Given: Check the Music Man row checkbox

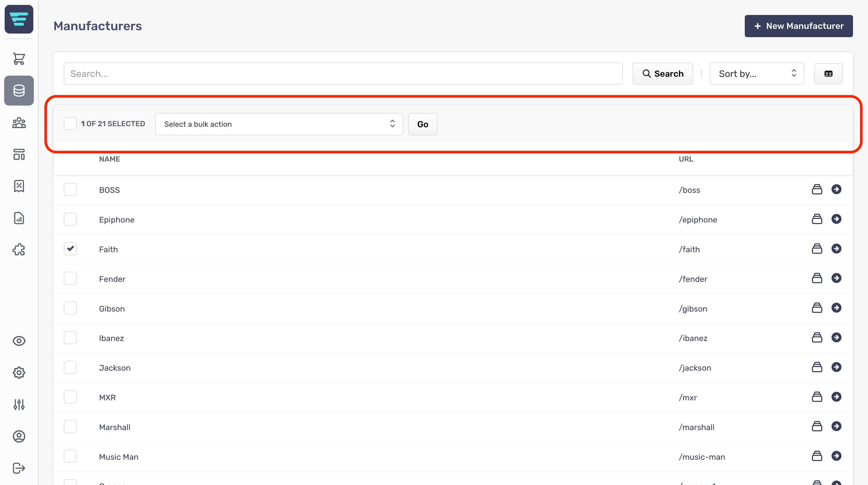Looking at the screenshot, I should click(x=70, y=456).
